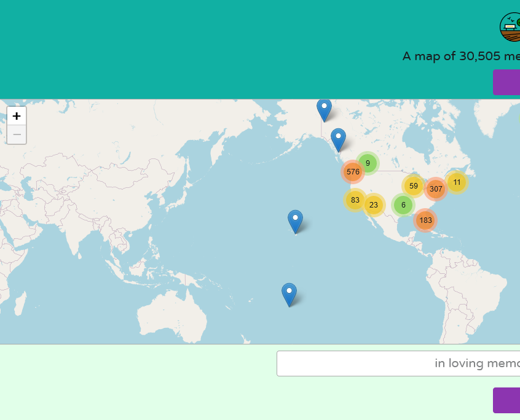The width and height of the screenshot is (520, 420).
Task: Select the green 6 cluster in the central US
Action: pos(403,204)
